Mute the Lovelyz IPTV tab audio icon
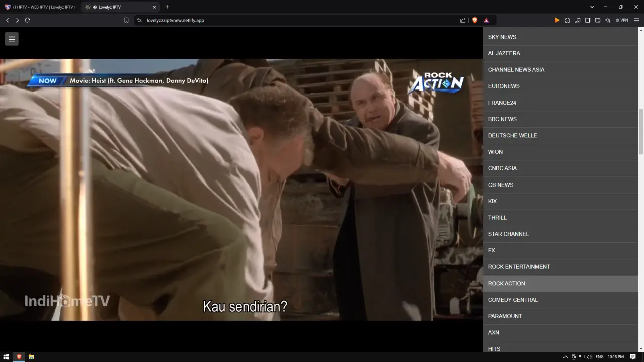Screen dimensions: 644x362 click(95, 7)
